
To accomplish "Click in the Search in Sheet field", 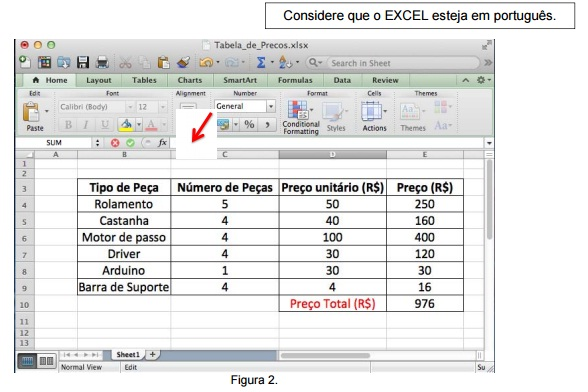I will tap(403, 63).
